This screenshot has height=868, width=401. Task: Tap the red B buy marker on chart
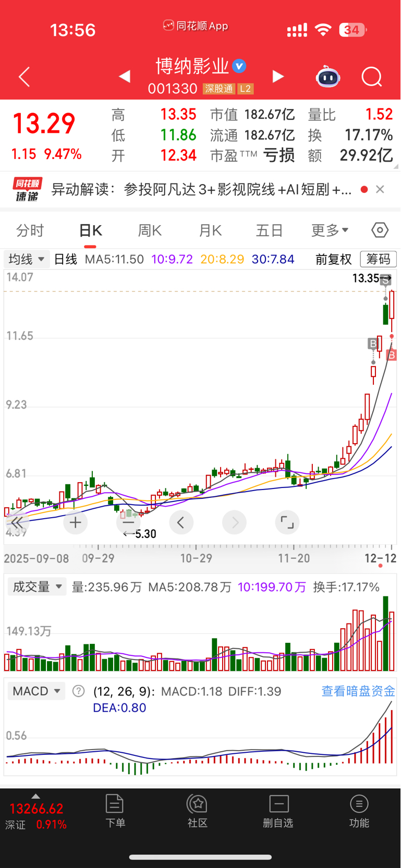pos(392,355)
